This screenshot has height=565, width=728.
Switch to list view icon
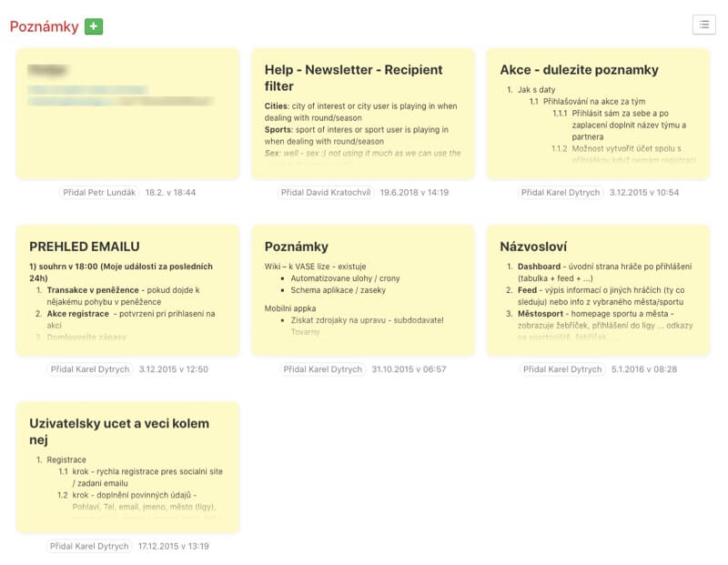703,25
